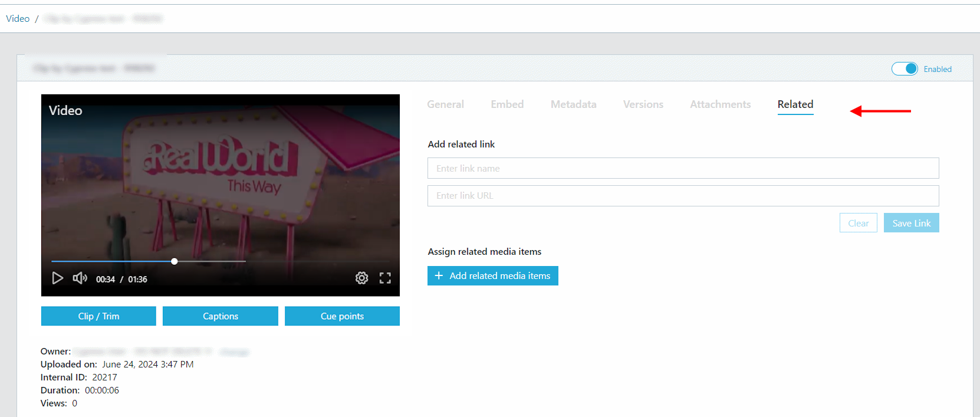This screenshot has width=980, height=417.
Task: Play the video with the play icon
Action: coord(57,278)
